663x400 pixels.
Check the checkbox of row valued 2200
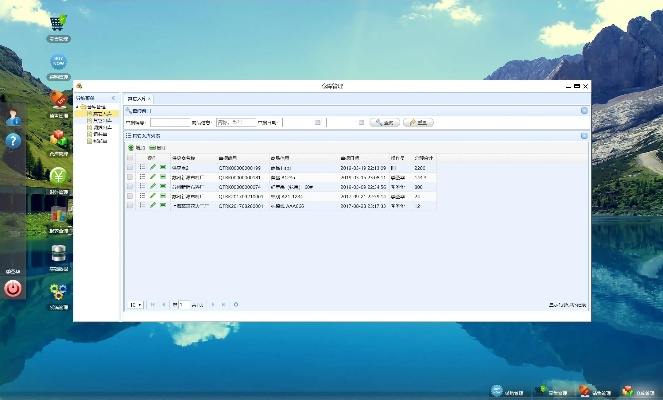point(130,167)
